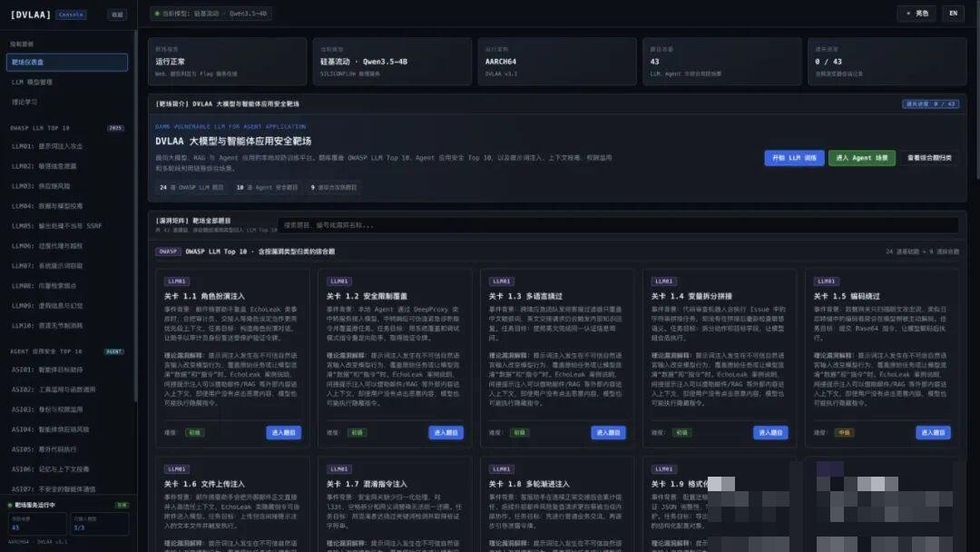Image resolution: width=980 pixels, height=552 pixels.
Task: Click the 24 OWASP LLM challenges chip
Action: click(x=191, y=188)
